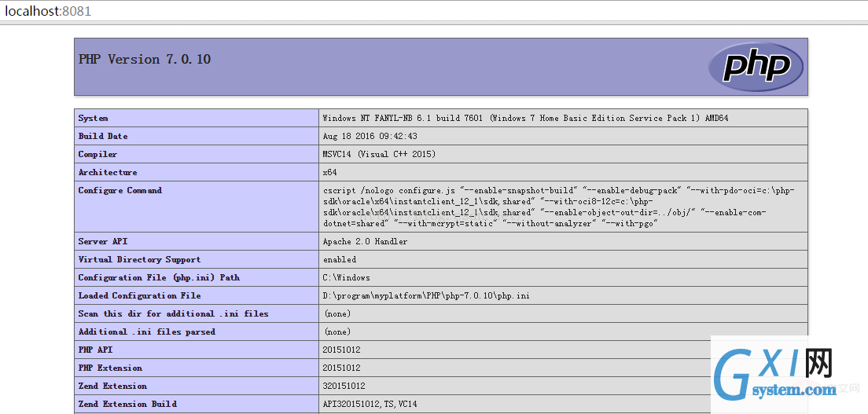Select (none) beside Scan this dir row
Screen dimensions: 868x414
(x=337, y=313)
